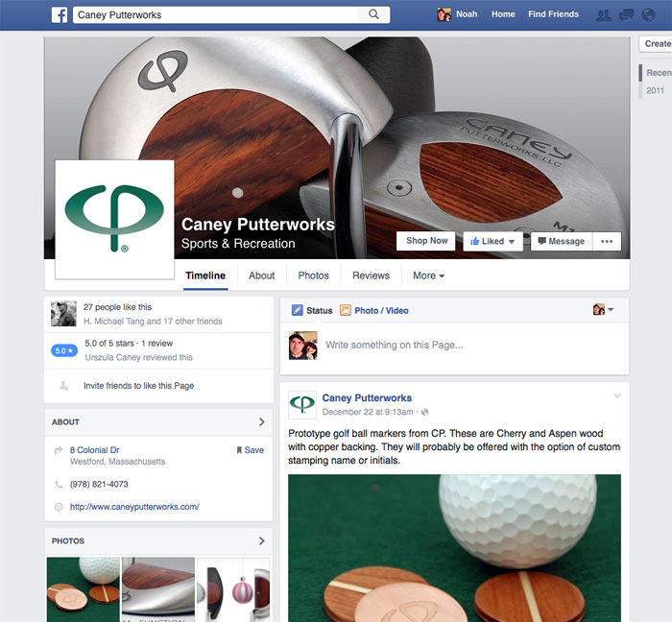Viewport: 672px width, 622px height.
Task: Click the search magnifier icon
Action: (373, 14)
